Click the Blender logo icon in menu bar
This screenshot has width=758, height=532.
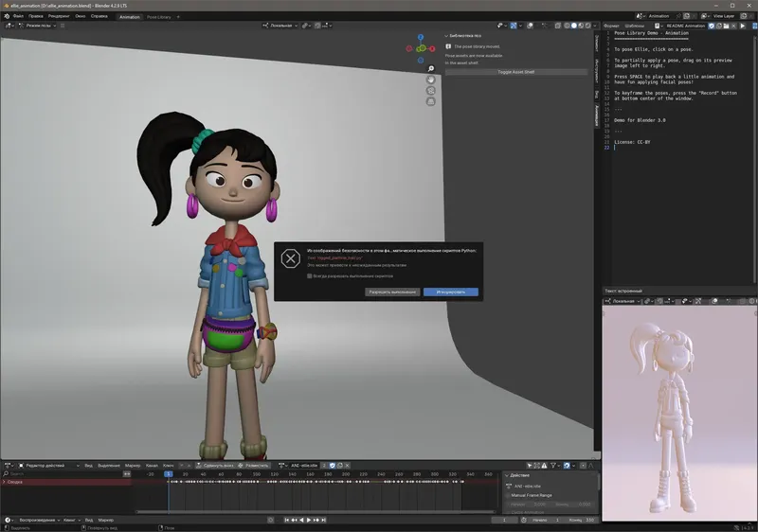(x=6, y=16)
